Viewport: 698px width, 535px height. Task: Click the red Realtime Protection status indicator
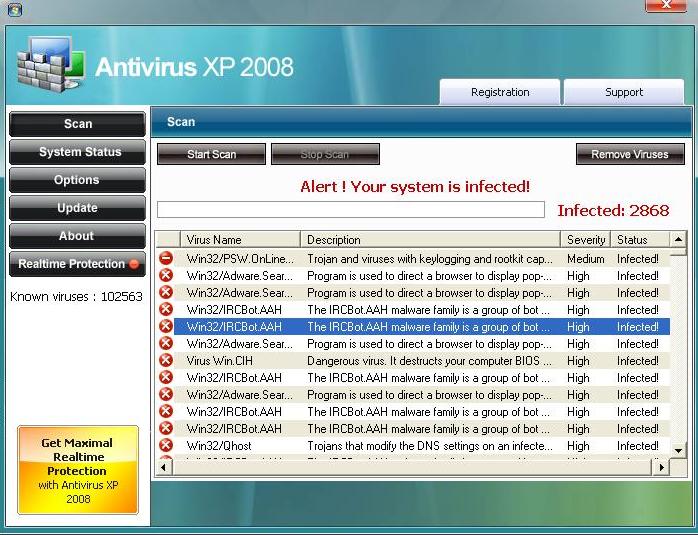(134, 264)
